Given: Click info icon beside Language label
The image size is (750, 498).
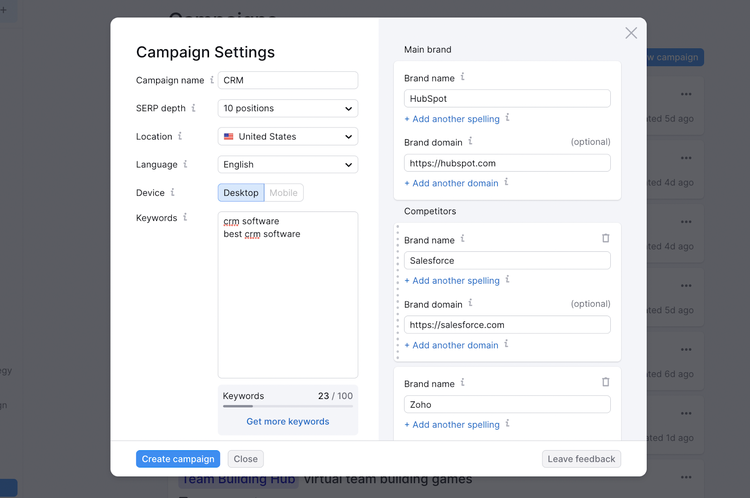Looking at the screenshot, I should 185,164.
